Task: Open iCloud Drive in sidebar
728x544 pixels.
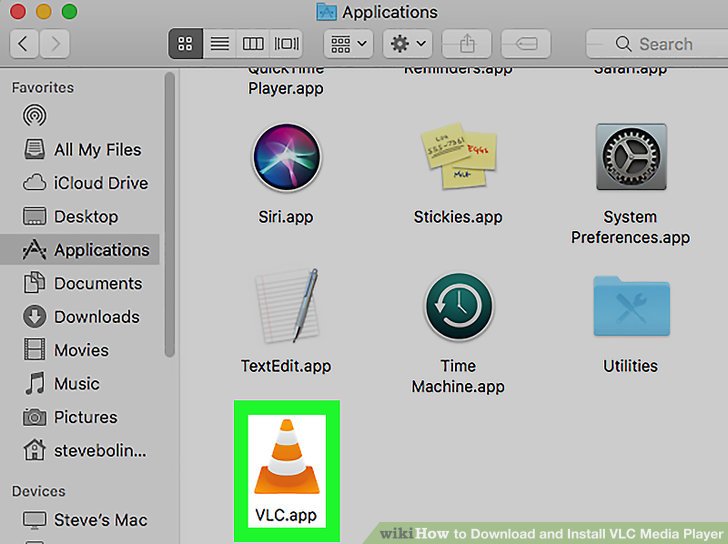Action: [x=82, y=183]
